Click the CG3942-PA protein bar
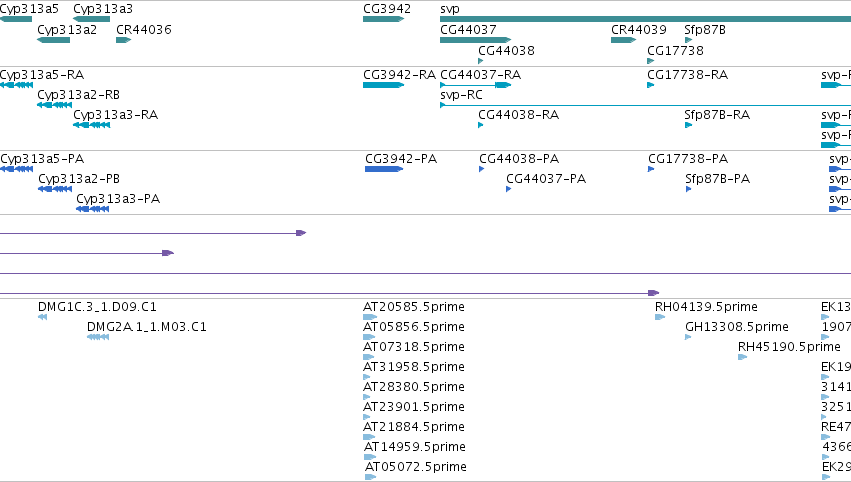The height and width of the screenshot is (482, 851). tap(384, 169)
